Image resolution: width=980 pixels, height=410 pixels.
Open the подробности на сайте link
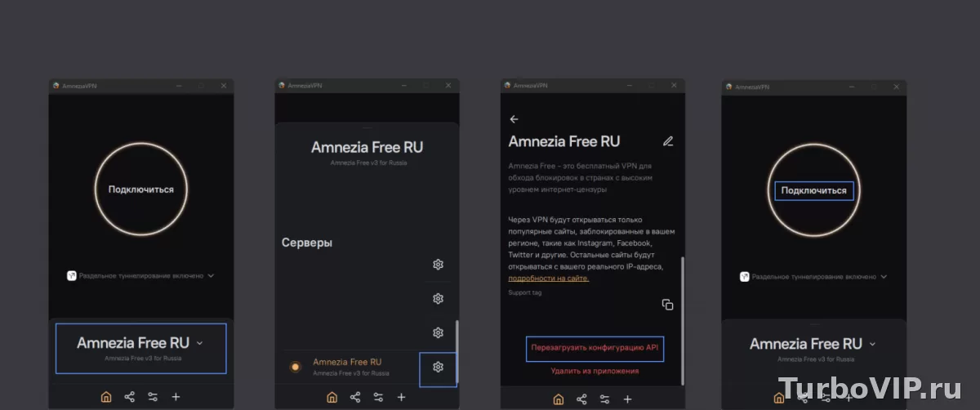point(549,278)
